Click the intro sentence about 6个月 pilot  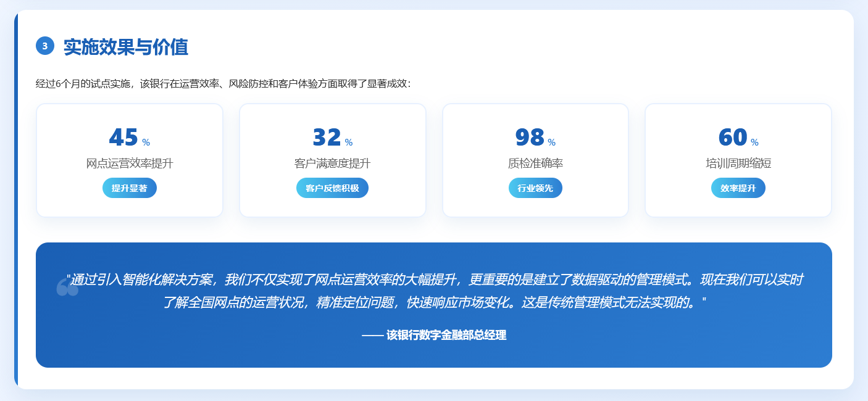pyautogui.click(x=223, y=84)
